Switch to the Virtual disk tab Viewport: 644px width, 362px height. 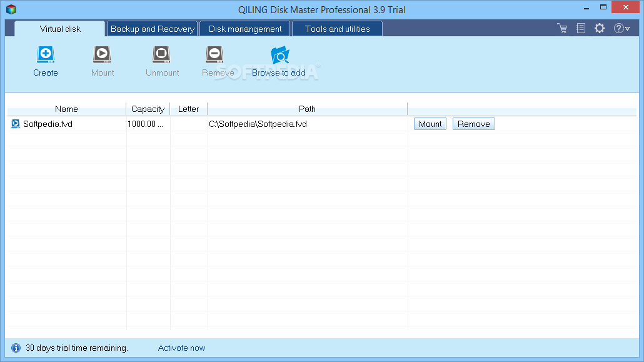point(60,29)
